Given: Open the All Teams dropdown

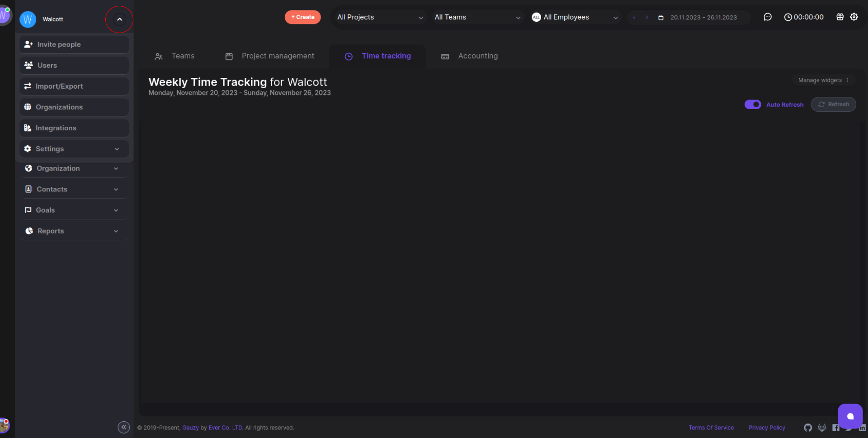Looking at the screenshot, I should click(477, 17).
